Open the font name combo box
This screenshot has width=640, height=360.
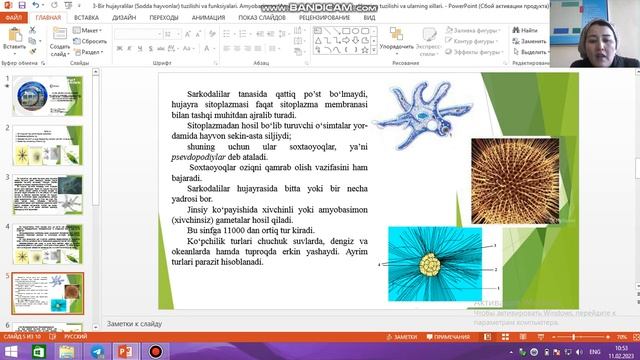138,34
